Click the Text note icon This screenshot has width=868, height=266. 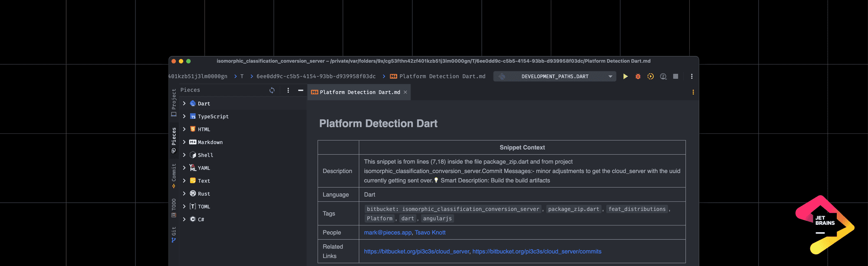point(193,181)
